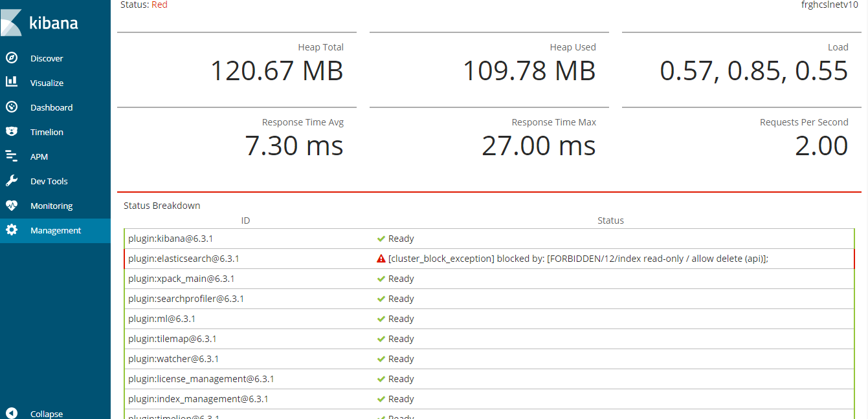Viewport: 868px width, 419px height.
Task: Click the Collapse arrow icon
Action: (x=11, y=413)
